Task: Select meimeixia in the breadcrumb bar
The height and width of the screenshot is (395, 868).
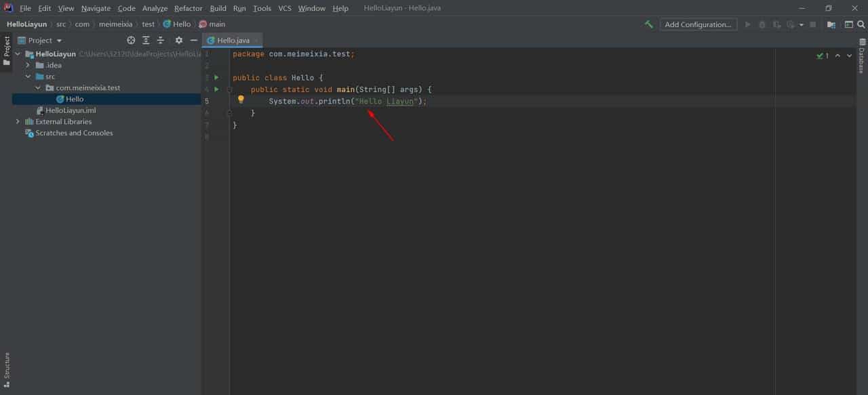Action: (x=115, y=24)
